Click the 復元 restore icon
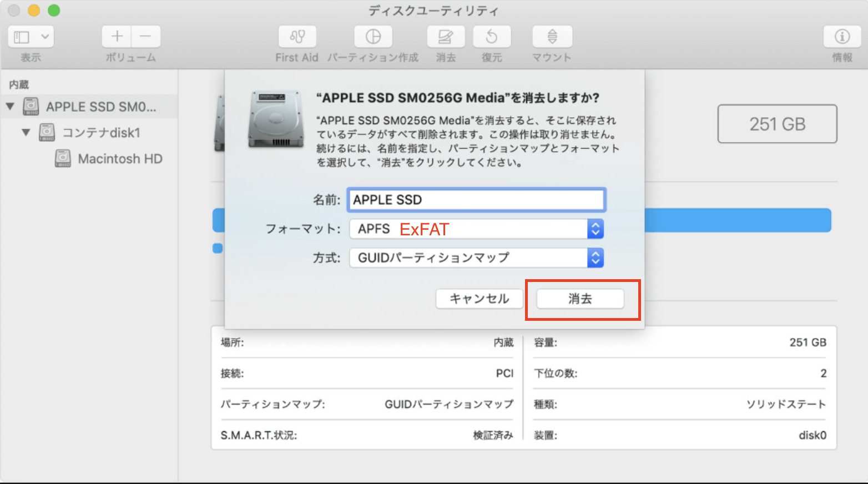The height and width of the screenshot is (484, 868). (492, 37)
